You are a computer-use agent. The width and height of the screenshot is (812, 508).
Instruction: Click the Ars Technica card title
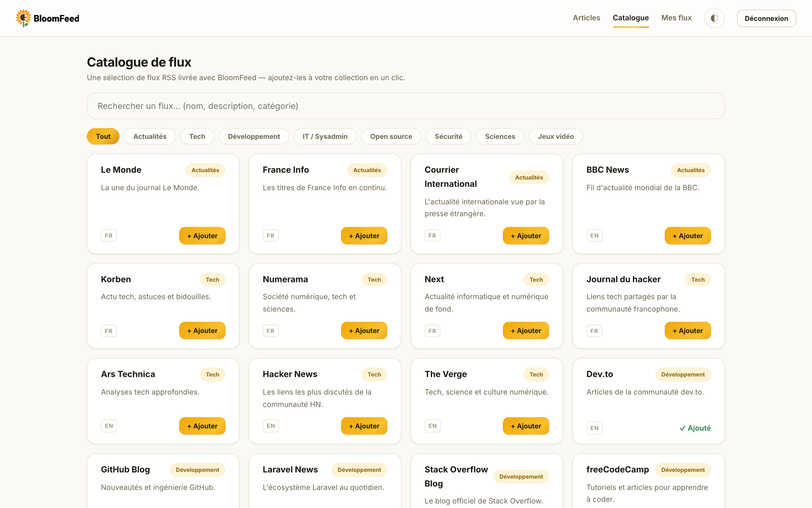(x=128, y=374)
